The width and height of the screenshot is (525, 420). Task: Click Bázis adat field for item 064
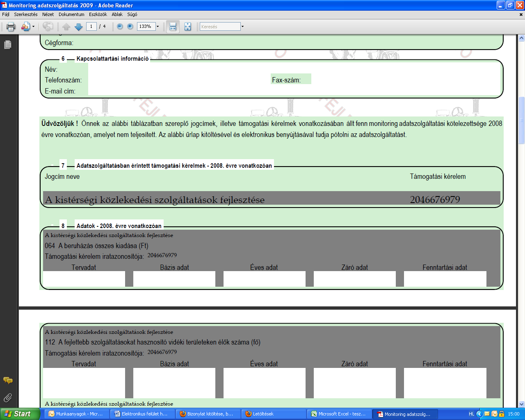click(174, 279)
